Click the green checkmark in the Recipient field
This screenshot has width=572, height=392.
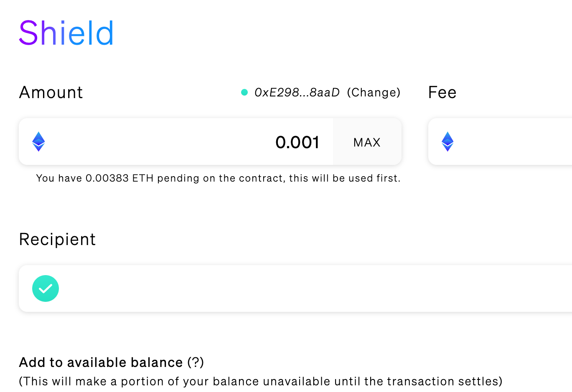coord(46,288)
